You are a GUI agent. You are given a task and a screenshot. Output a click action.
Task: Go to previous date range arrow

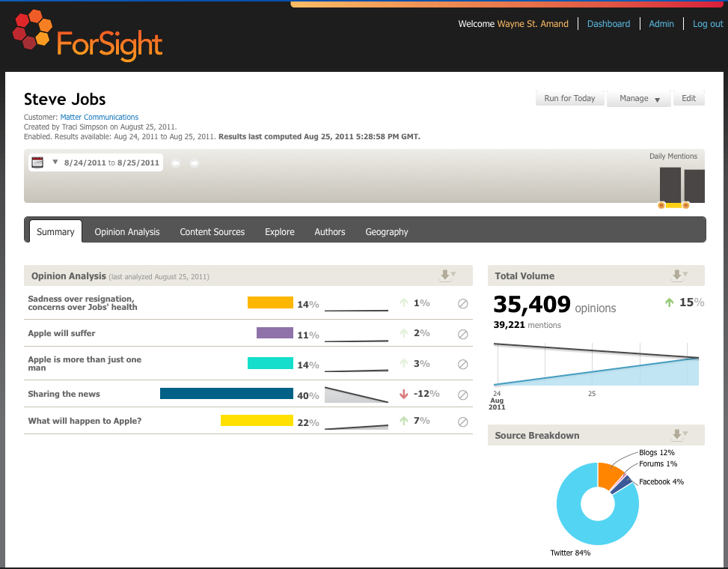pos(176,163)
